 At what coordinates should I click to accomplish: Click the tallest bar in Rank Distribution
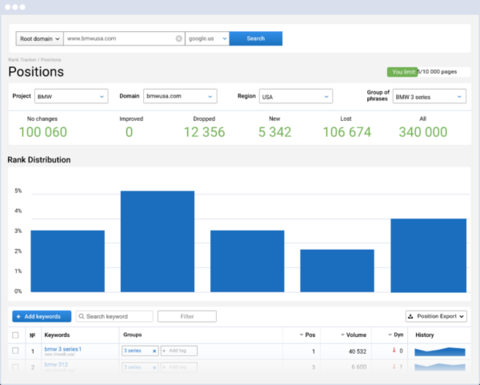coord(157,241)
